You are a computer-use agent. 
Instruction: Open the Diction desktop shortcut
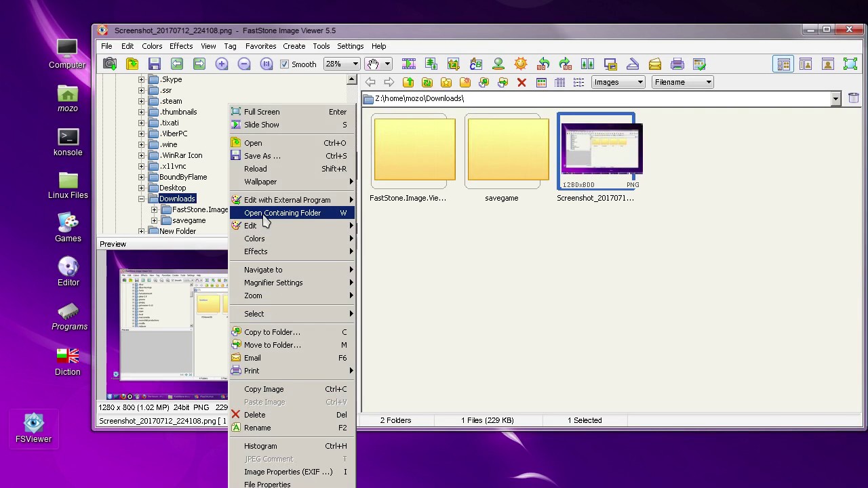[68, 362]
